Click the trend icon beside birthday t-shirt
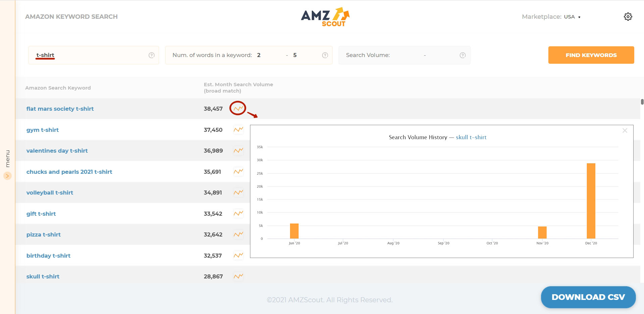This screenshot has width=644, height=314. pyautogui.click(x=238, y=255)
